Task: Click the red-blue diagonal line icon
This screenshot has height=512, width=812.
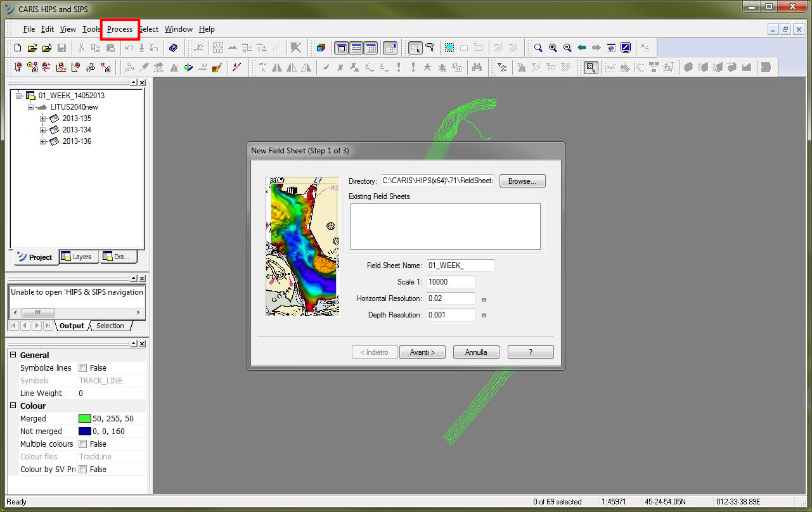Action: [238, 67]
